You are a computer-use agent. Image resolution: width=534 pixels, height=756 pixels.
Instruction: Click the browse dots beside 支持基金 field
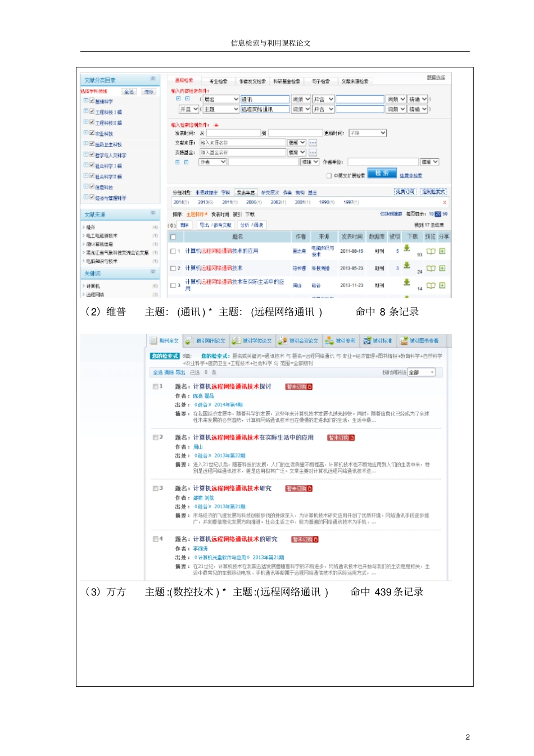(x=313, y=152)
